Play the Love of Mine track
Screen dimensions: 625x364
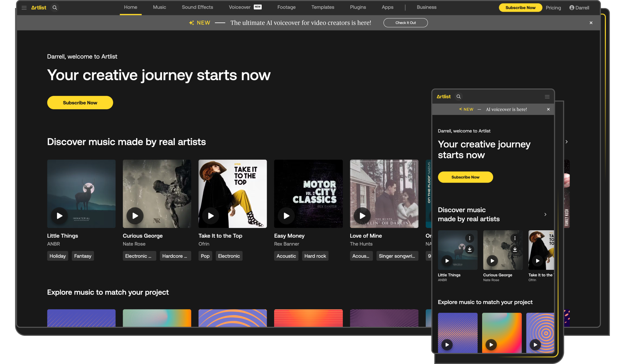362,216
